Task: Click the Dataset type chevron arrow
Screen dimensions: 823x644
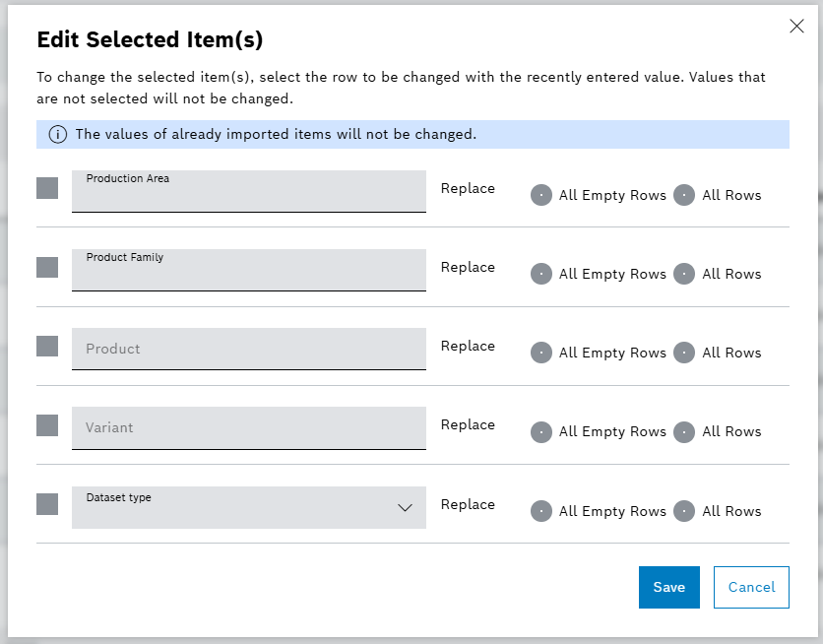Action: 405,507
